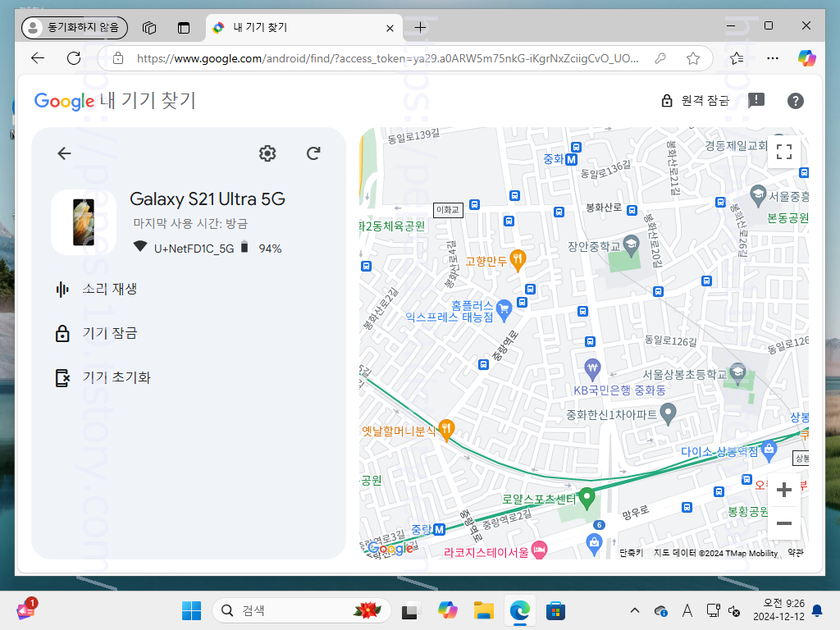840x630 pixels.
Task: Select KB국민은행 중화동 bank marker
Action: pyautogui.click(x=592, y=369)
